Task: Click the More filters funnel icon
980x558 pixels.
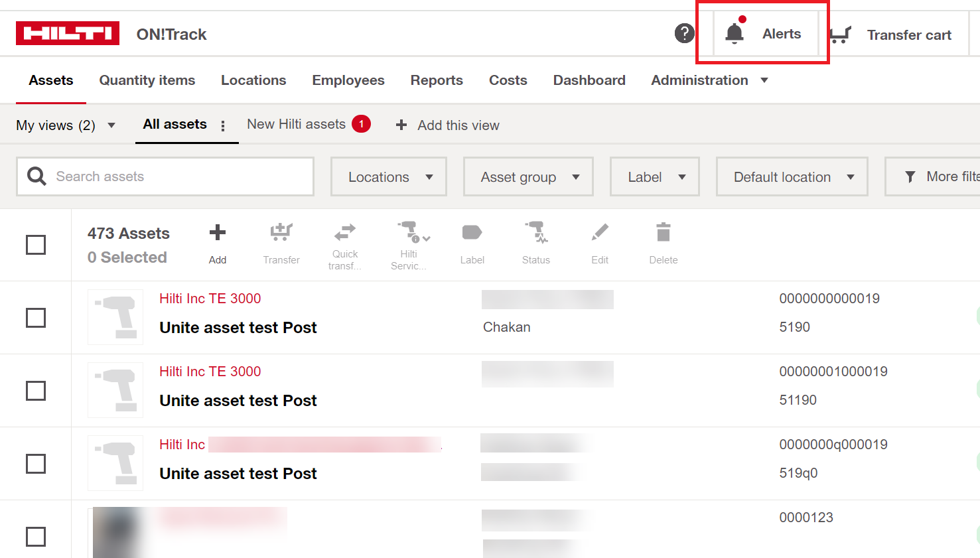Action: click(910, 176)
